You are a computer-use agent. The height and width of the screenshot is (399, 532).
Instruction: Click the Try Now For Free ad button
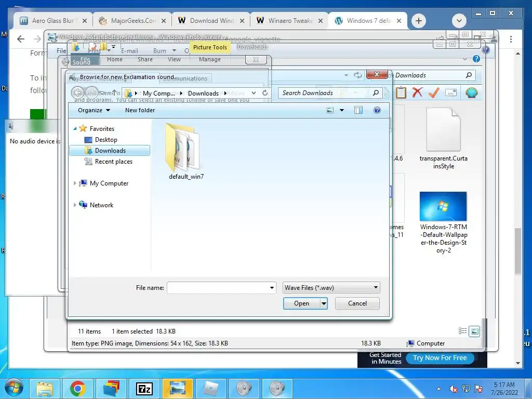[x=440, y=357]
